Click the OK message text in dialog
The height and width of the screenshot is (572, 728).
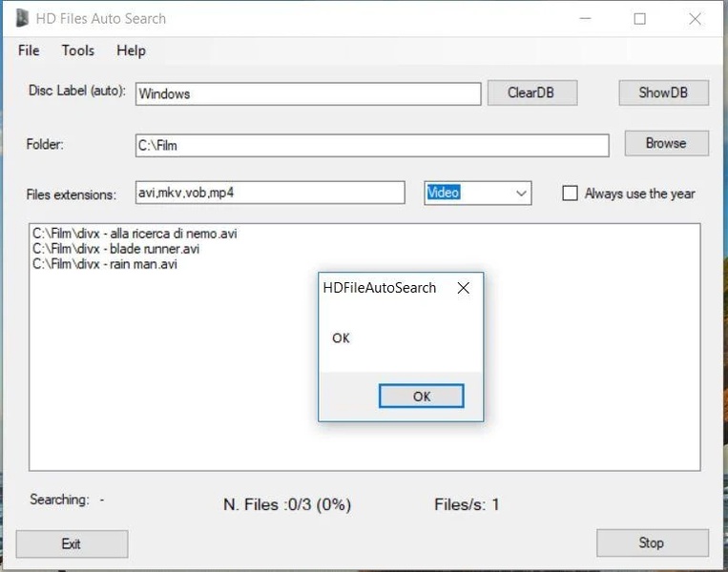[x=341, y=338]
